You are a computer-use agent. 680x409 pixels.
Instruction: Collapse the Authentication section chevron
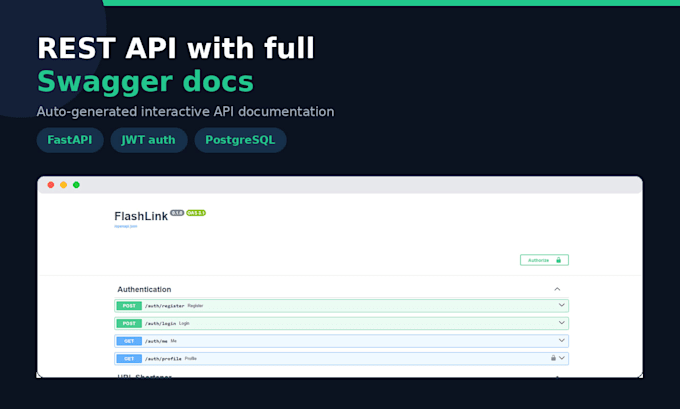(557, 289)
